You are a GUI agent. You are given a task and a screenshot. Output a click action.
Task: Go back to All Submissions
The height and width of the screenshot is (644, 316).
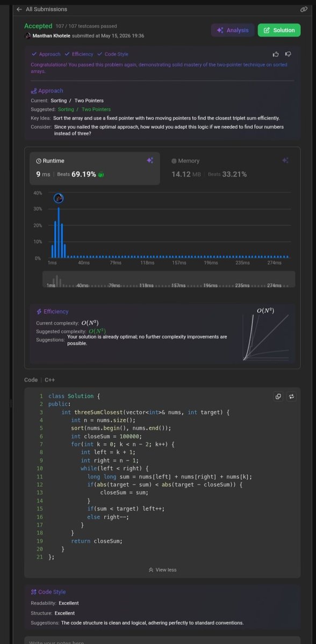(x=41, y=9)
